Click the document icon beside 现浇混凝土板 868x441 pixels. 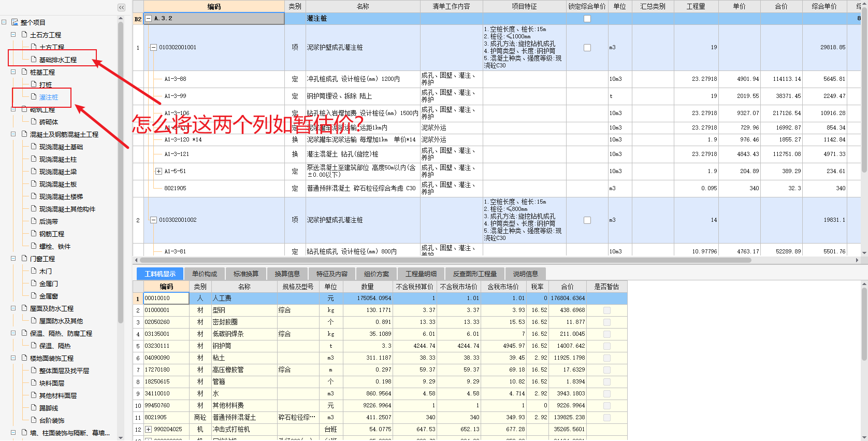click(x=34, y=184)
